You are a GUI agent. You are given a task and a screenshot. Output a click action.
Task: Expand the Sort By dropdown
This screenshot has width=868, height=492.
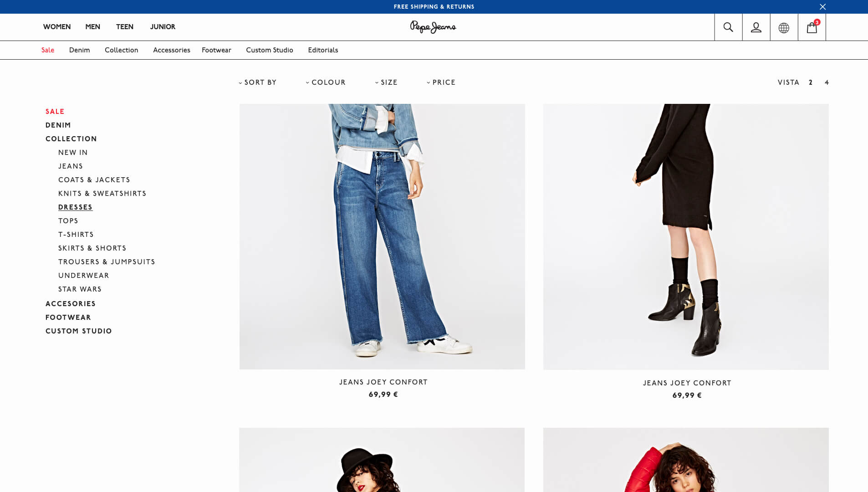click(258, 82)
